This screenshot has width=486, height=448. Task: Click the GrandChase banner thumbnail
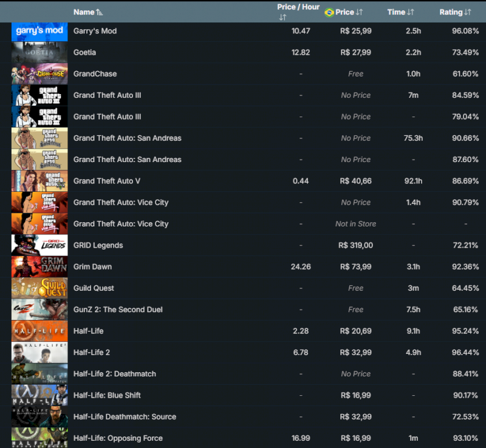[x=39, y=74]
